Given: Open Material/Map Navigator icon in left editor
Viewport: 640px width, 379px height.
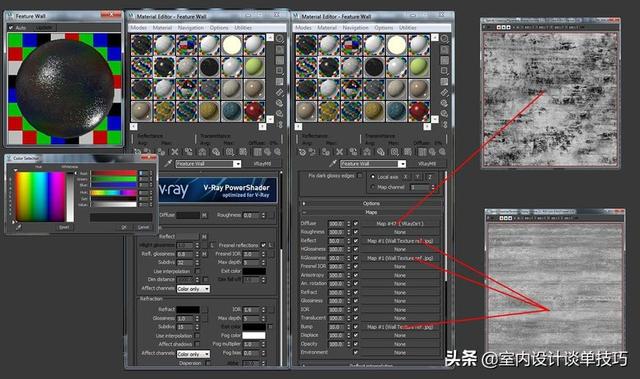Looking at the screenshot, I should click(280, 124).
